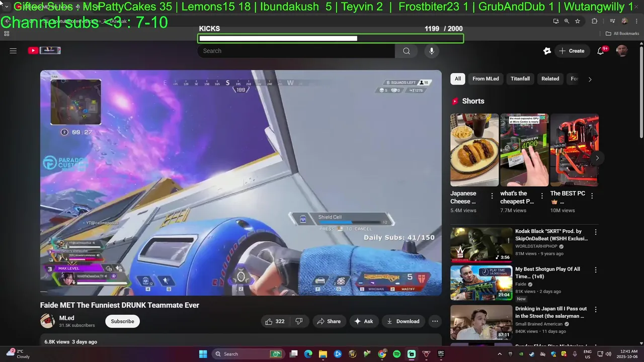Like the video with thumbs up
This screenshot has height=362, width=644.
tap(275, 321)
